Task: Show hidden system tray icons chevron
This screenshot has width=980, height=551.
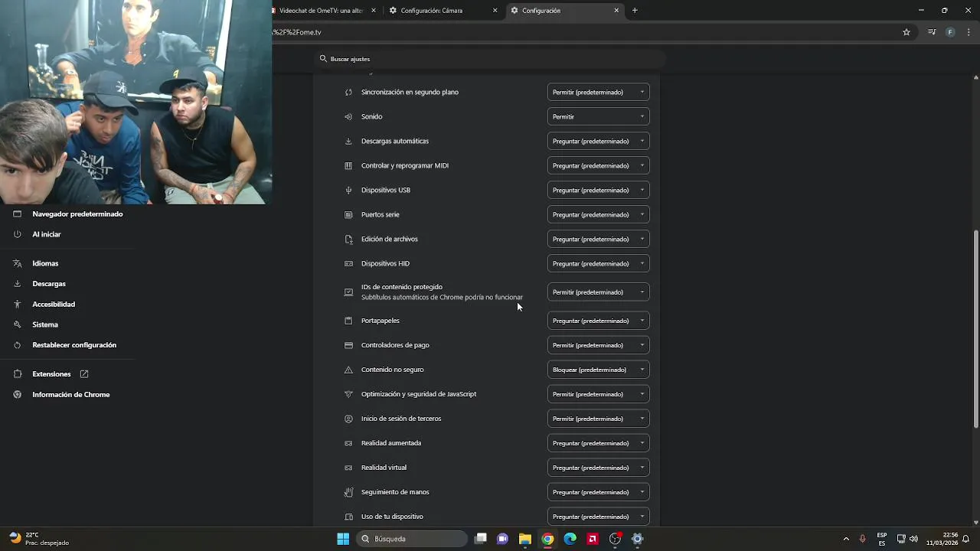Action: (846, 539)
